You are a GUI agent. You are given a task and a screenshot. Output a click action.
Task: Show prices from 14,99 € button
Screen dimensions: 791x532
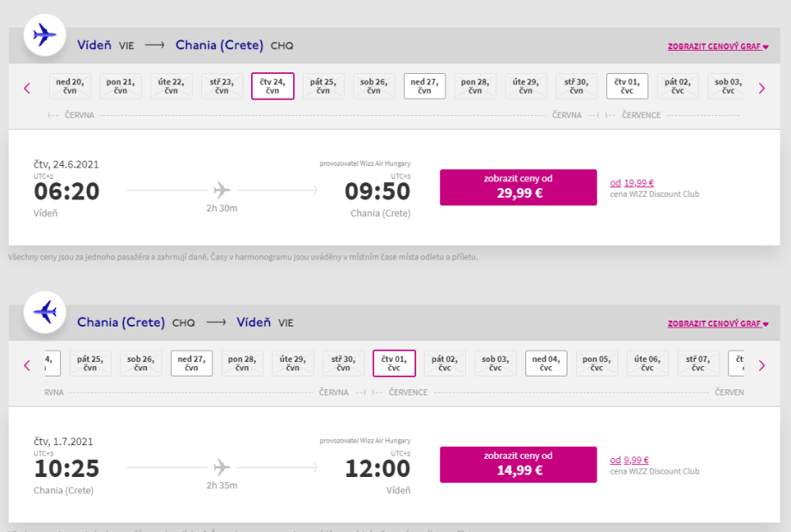[518, 464]
